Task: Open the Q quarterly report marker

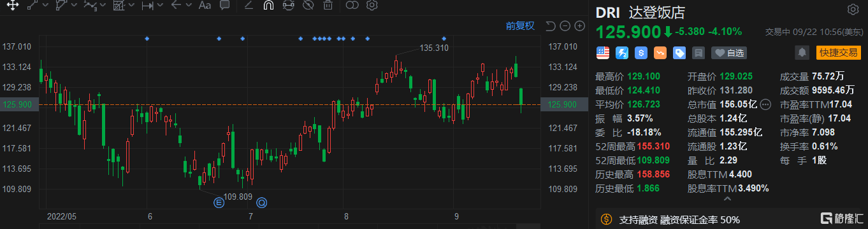Action: (x=262, y=203)
